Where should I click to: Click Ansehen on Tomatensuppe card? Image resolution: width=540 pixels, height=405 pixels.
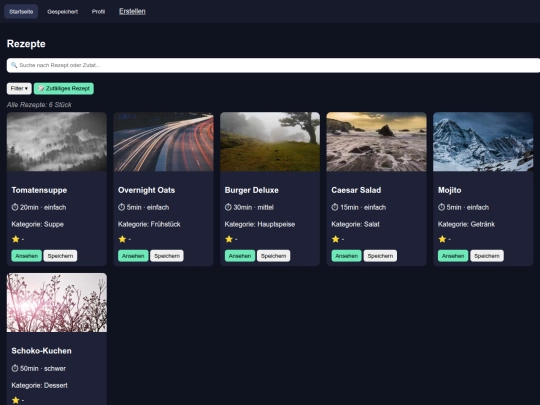tap(27, 256)
